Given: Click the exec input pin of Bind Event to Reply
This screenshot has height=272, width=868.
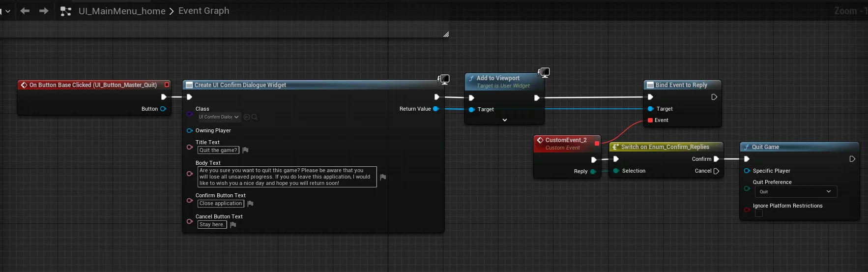Looking at the screenshot, I should (x=650, y=97).
